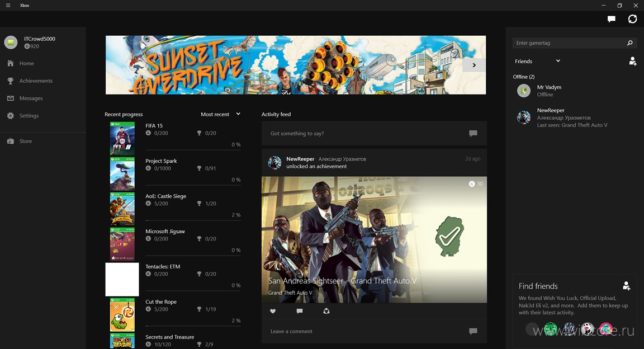Click add friend icon beside Friends
The height and width of the screenshot is (349, 644).
pyautogui.click(x=632, y=62)
